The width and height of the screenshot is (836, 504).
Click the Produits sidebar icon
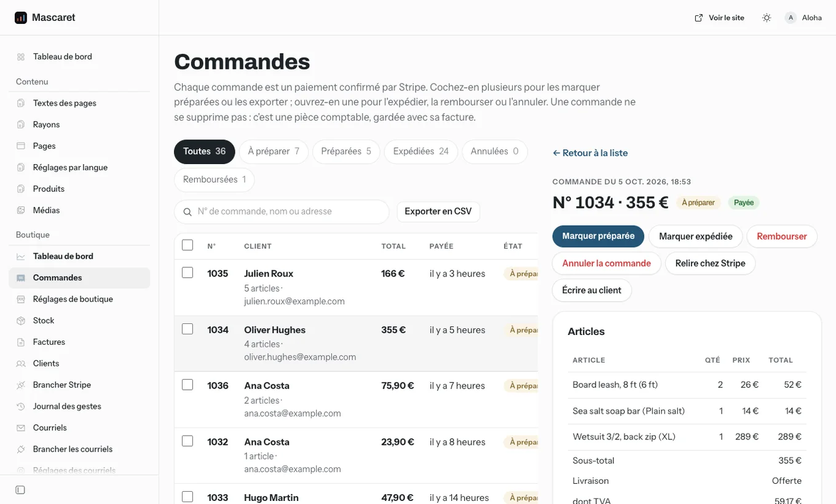(21, 189)
